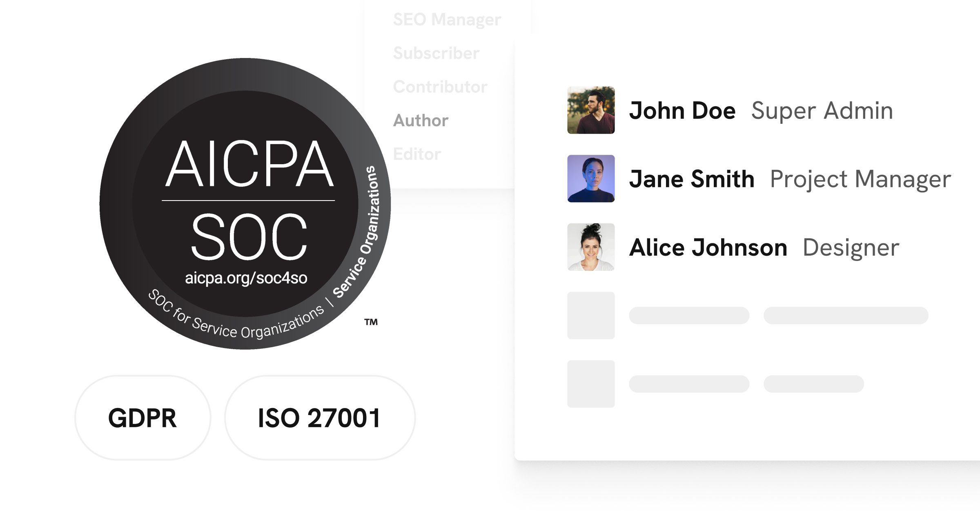Click John Doe's profile photo

tap(591, 110)
